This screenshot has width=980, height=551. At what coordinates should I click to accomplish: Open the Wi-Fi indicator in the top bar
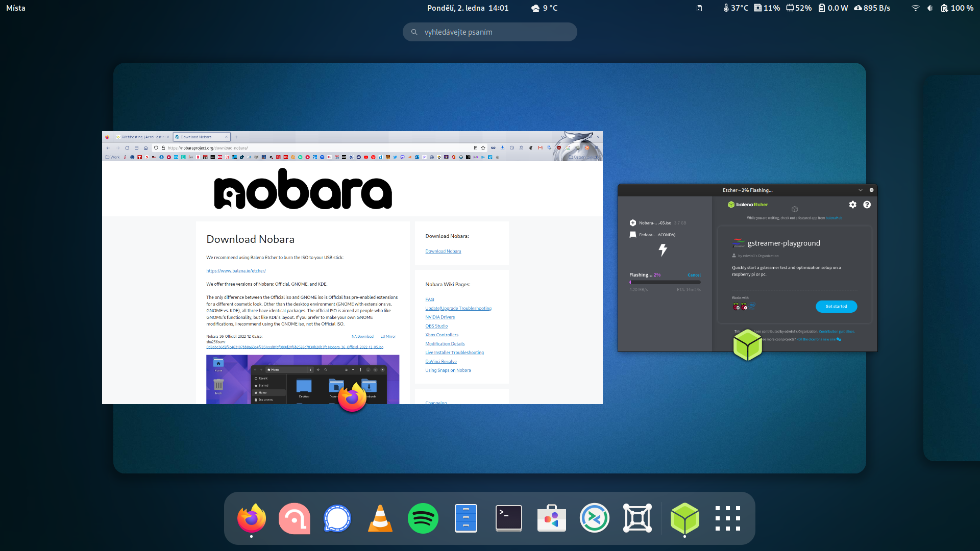(x=915, y=8)
